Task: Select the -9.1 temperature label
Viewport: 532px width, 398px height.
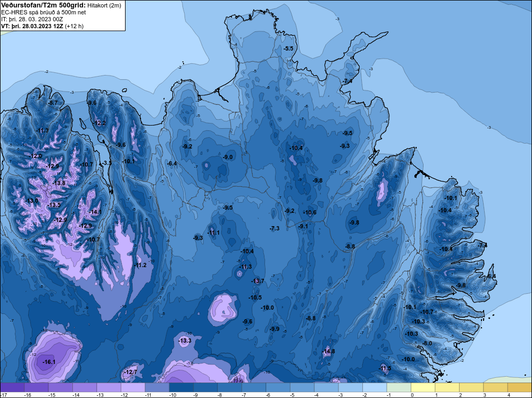Action: tap(303, 226)
